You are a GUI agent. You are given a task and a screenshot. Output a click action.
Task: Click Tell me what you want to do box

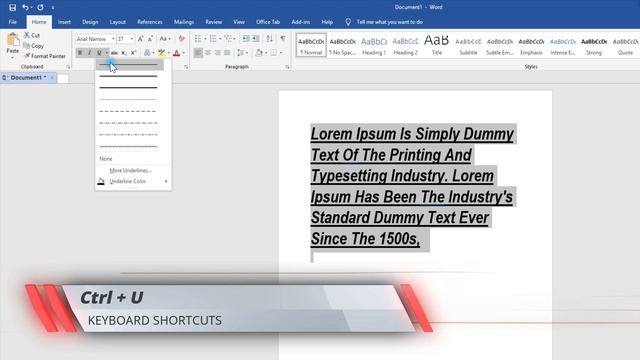[389, 22]
